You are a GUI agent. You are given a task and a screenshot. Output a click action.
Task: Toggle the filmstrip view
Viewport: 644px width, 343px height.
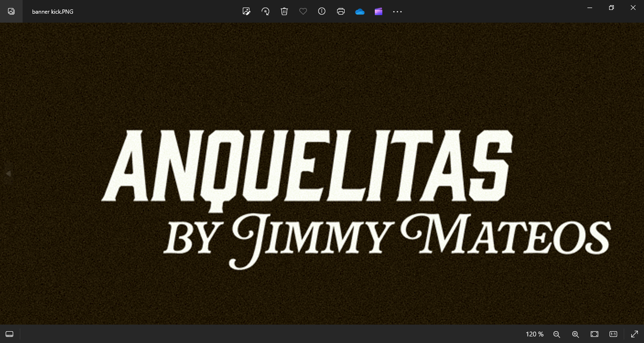click(9, 334)
